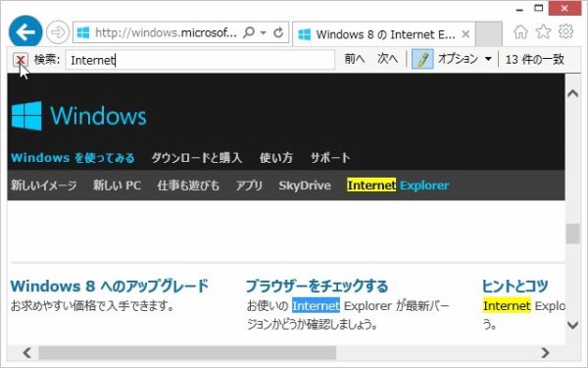Click the horizontal scrollbar thumb

(187, 352)
